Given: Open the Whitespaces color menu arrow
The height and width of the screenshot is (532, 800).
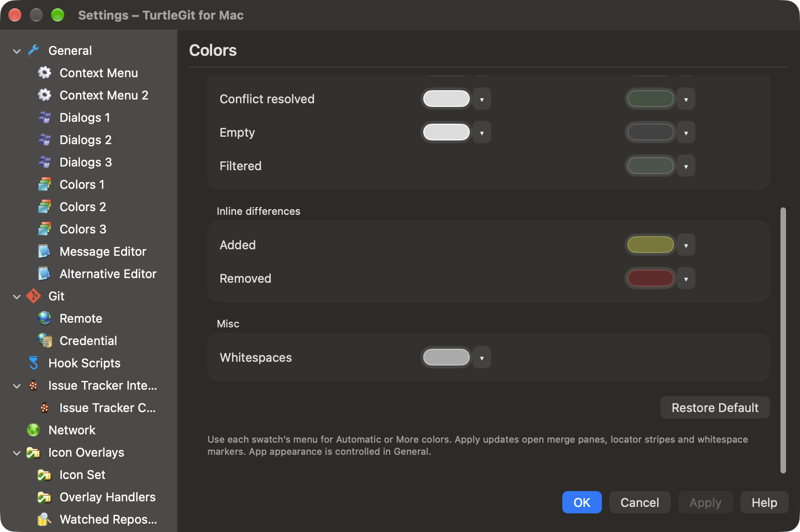Looking at the screenshot, I should coord(482,358).
